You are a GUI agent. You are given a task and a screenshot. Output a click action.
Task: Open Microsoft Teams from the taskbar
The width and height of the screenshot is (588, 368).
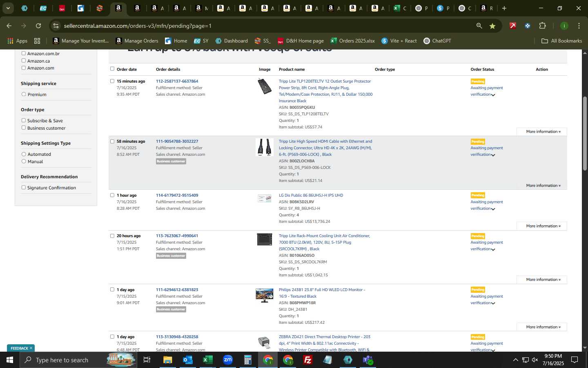pyautogui.click(x=367, y=360)
